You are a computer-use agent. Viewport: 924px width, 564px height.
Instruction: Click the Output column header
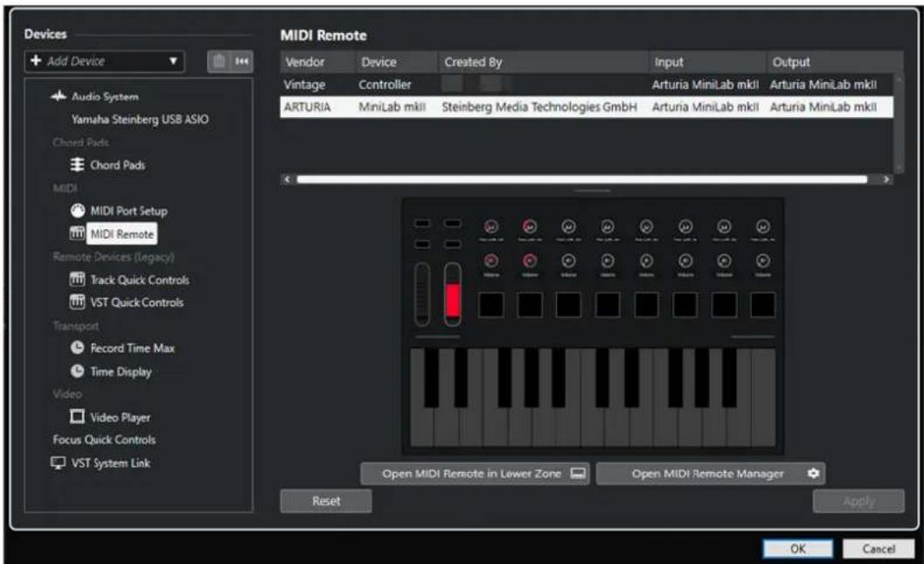point(835,62)
